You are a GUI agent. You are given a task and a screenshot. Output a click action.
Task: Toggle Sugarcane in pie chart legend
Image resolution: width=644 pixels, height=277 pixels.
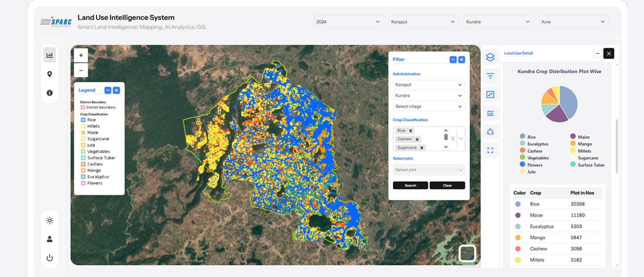[x=584, y=158]
